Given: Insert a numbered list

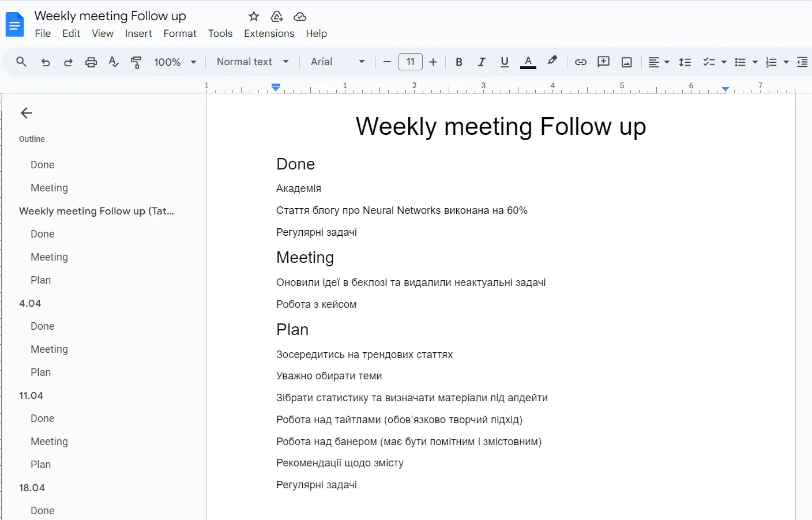Looking at the screenshot, I should click(771, 62).
